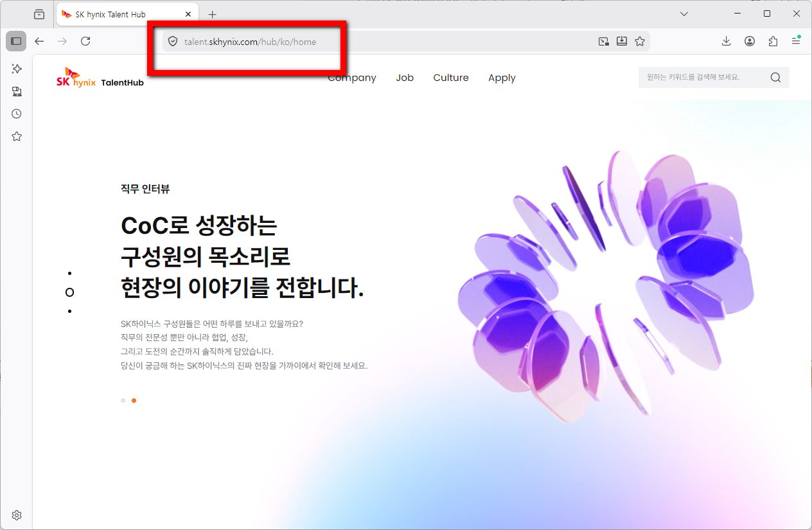Screen dimensions: 812x530
Task: Open history clock icon in sidebar
Action: pos(17,114)
